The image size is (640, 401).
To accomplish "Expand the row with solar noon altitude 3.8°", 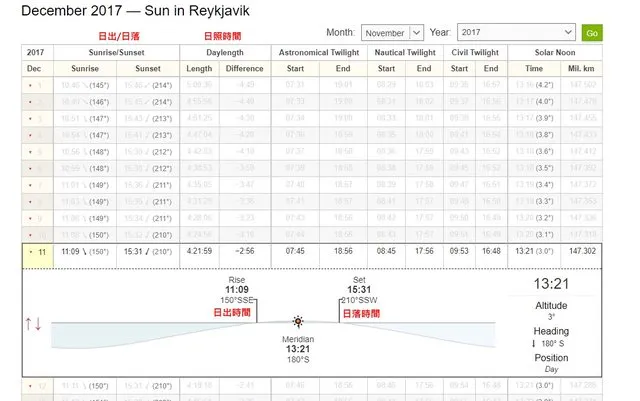I will click(30, 135).
